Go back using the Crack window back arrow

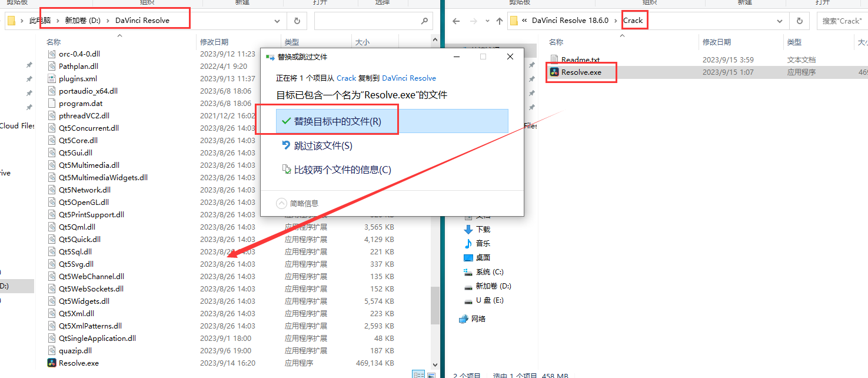pos(455,21)
